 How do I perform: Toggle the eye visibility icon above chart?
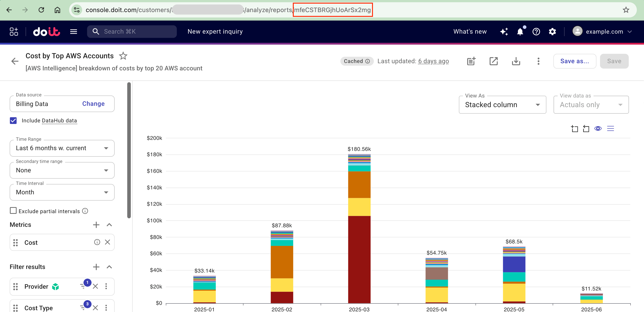pyautogui.click(x=598, y=129)
